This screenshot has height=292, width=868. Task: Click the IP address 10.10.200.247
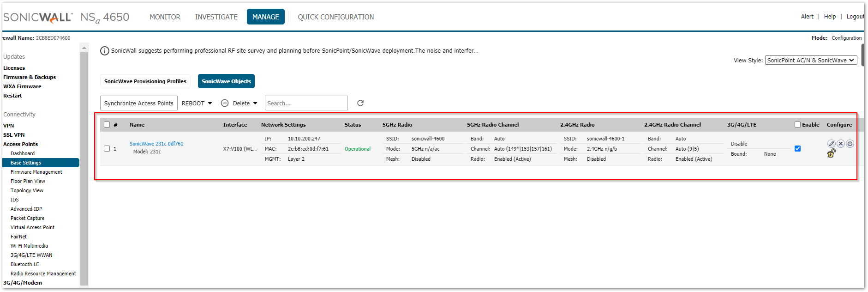pyautogui.click(x=304, y=139)
